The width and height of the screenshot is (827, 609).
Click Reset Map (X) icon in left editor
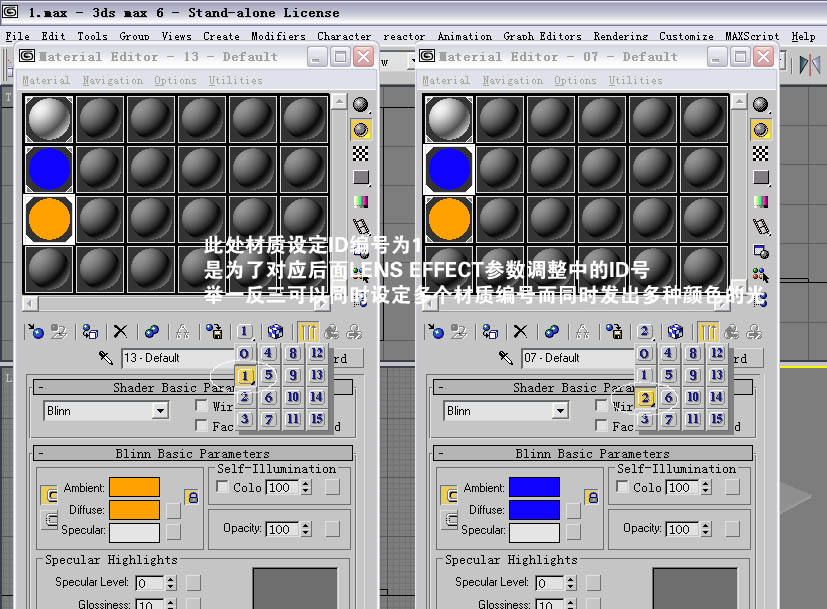pyautogui.click(x=120, y=332)
